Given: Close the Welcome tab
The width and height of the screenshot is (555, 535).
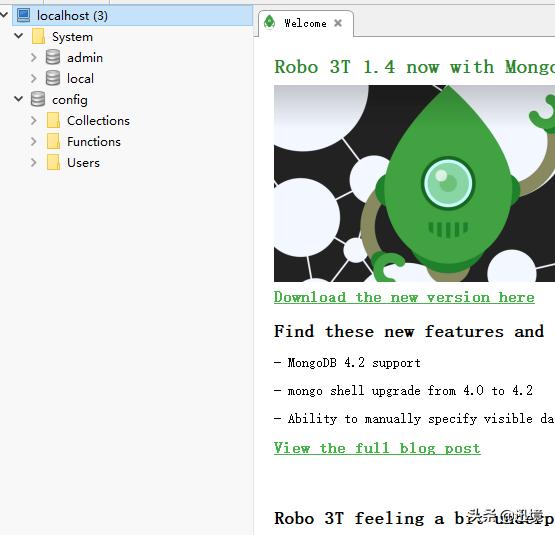Looking at the screenshot, I should coord(338,23).
